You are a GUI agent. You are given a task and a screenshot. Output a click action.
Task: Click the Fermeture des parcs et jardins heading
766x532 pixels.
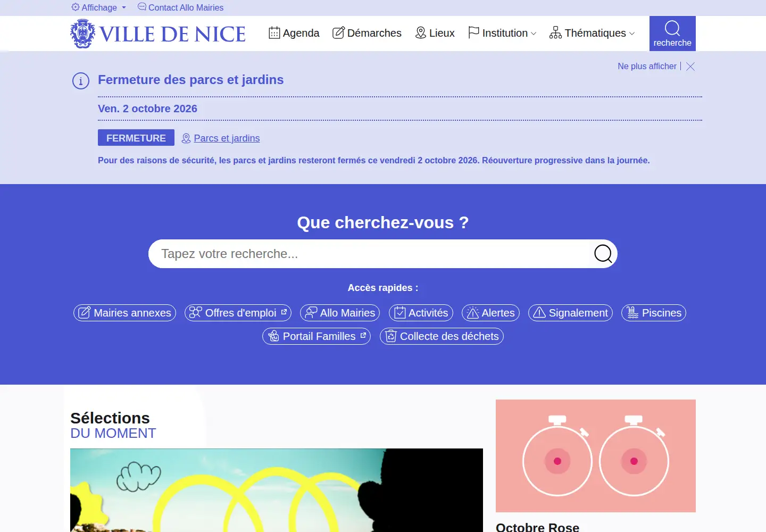(x=191, y=80)
